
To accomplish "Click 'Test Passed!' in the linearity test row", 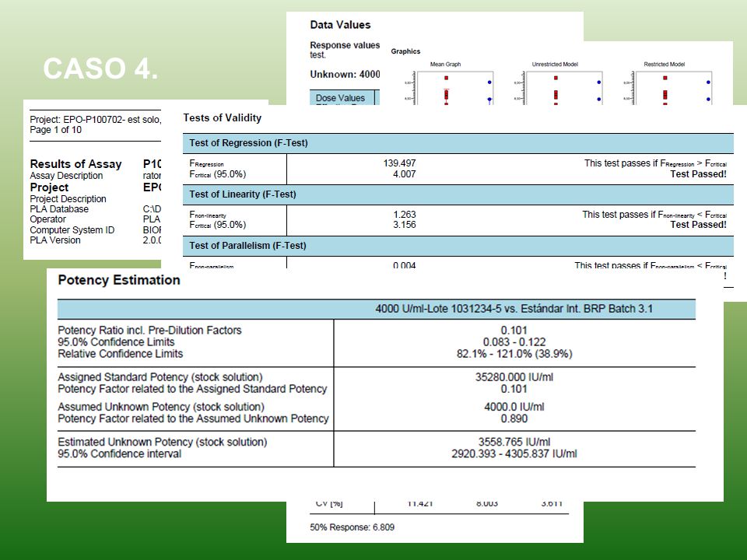I will [x=699, y=225].
